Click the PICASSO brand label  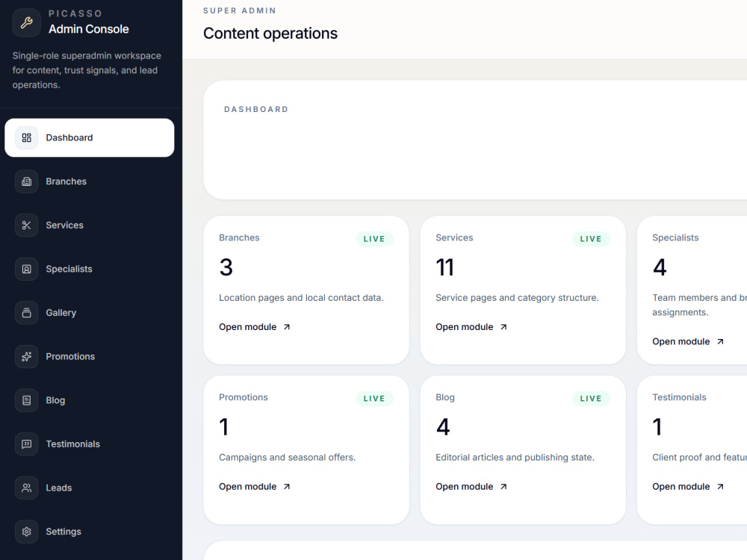[75, 13]
